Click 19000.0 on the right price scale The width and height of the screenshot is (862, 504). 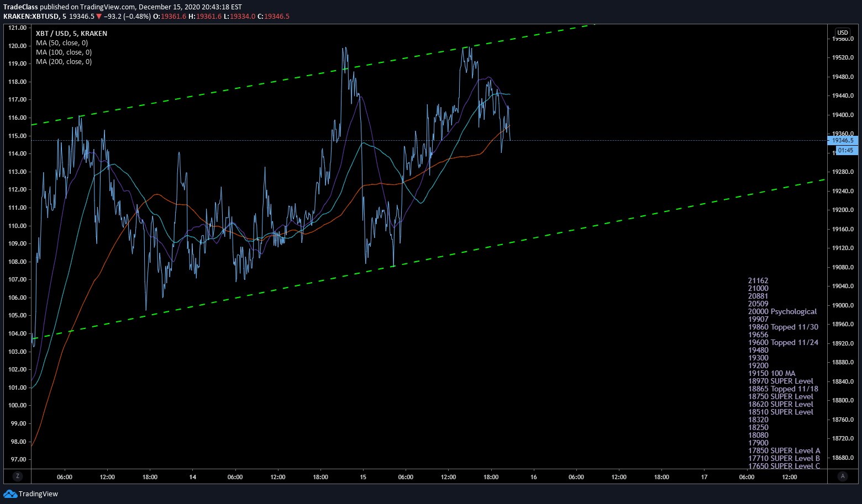tap(843, 305)
